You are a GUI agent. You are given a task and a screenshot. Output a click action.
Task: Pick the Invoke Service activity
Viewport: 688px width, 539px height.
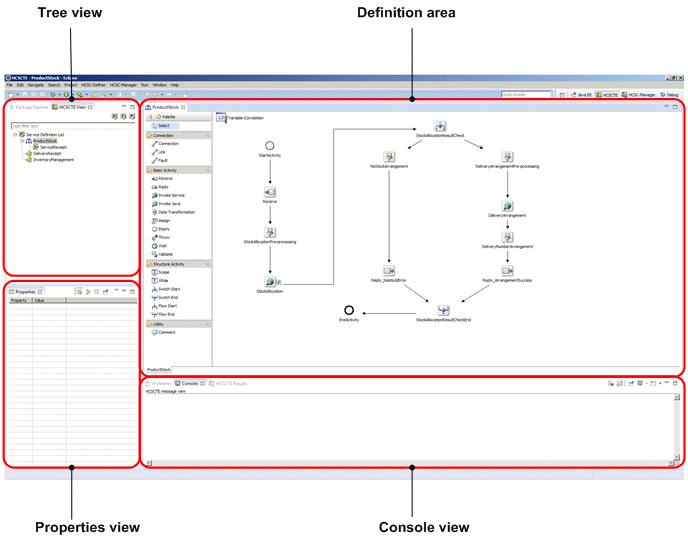pyautogui.click(x=168, y=195)
